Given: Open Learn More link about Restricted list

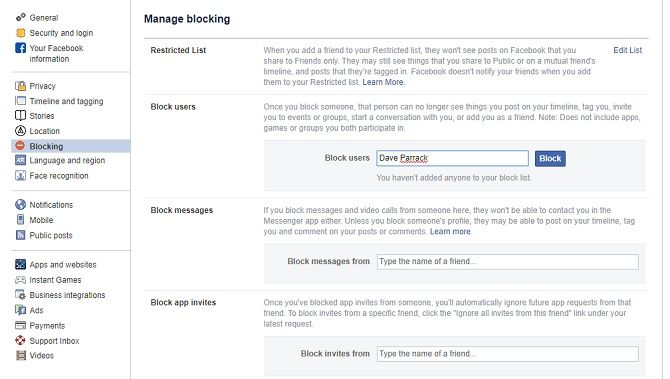Looking at the screenshot, I should [383, 82].
